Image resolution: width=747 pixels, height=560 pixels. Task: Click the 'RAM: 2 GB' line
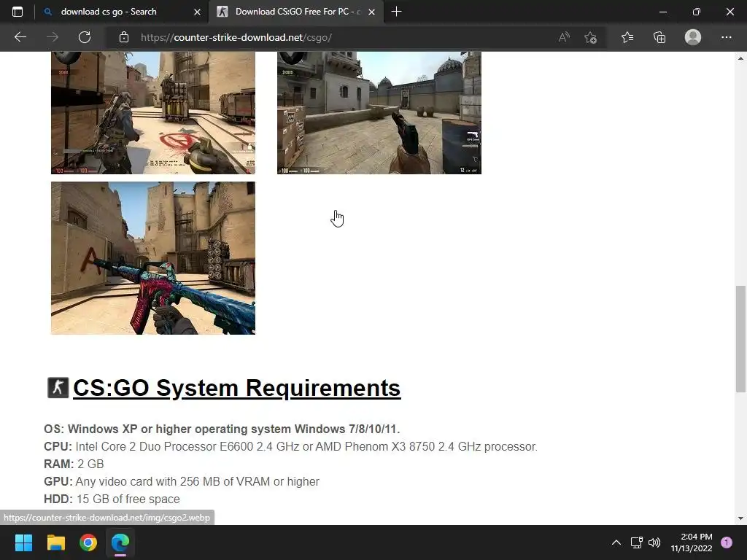pyautogui.click(x=74, y=464)
